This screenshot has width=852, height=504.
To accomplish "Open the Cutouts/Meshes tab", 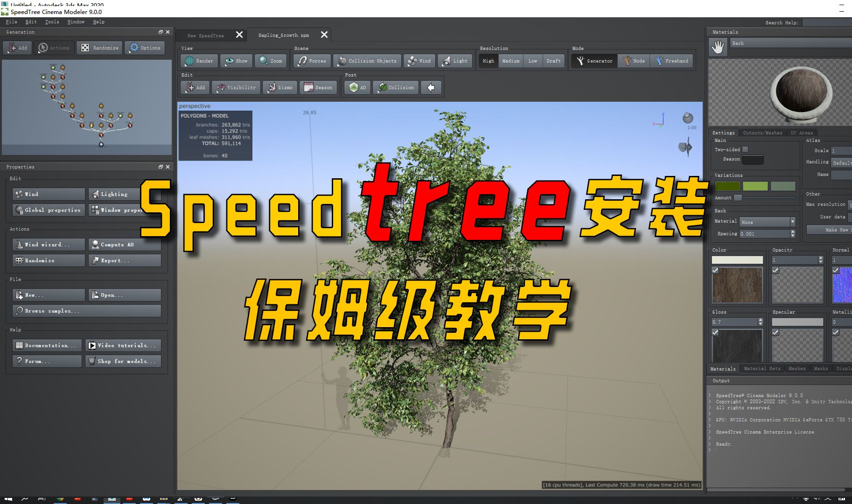I will [762, 133].
